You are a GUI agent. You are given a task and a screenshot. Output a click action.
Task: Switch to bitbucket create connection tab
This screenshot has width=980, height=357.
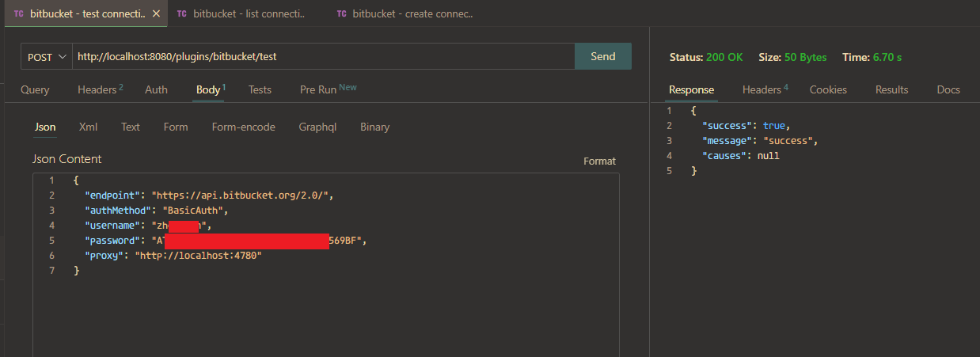click(405, 14)
